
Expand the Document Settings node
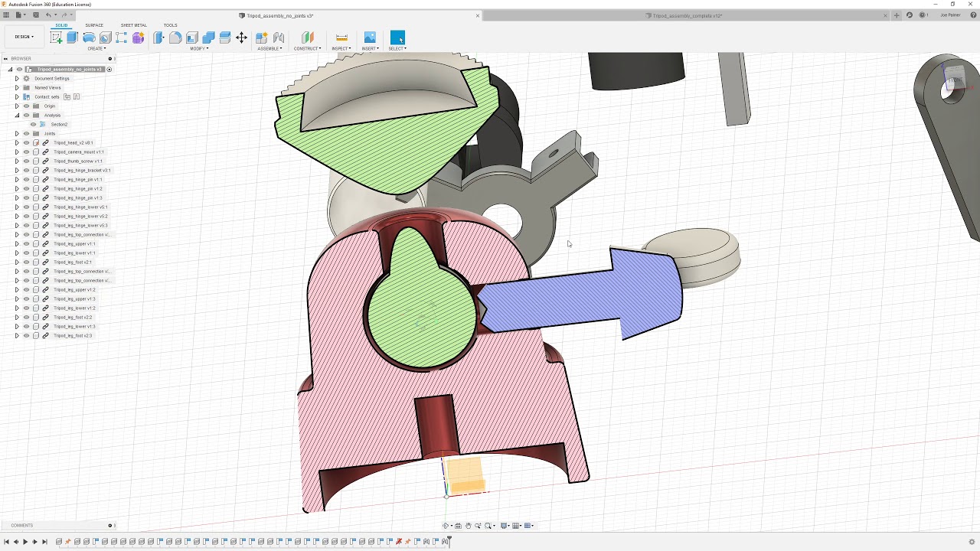pos(17,78)
